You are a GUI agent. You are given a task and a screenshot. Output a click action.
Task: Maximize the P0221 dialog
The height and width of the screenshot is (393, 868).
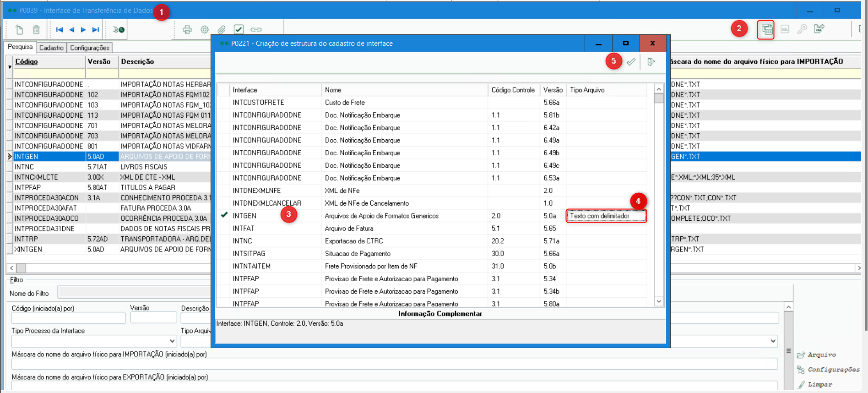(625, 44)
